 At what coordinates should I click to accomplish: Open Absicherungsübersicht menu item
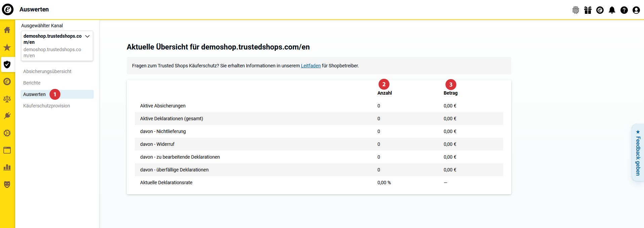tap(47, 71)
